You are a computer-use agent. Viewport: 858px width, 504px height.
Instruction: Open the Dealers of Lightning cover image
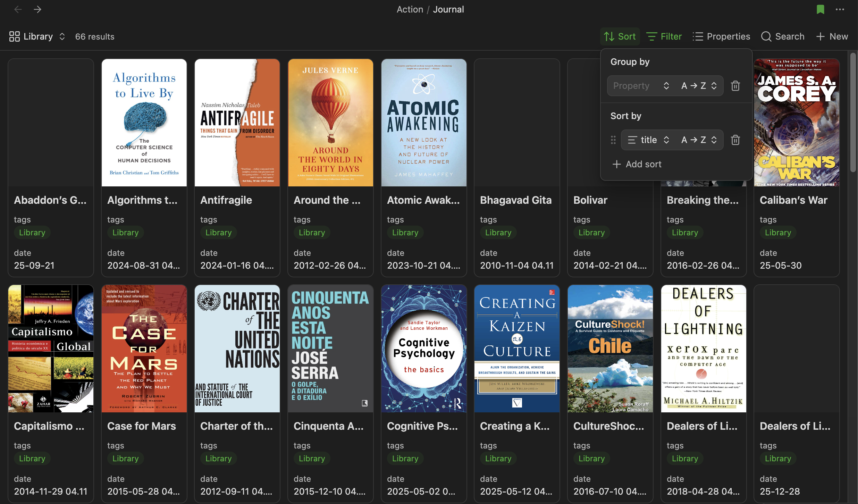pyautogui.click(x=704, y=348)
